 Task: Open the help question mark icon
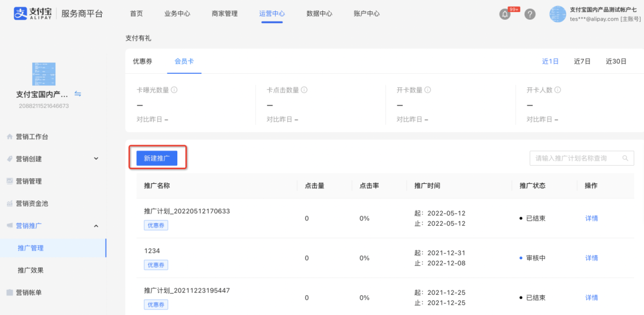point(530,14)
